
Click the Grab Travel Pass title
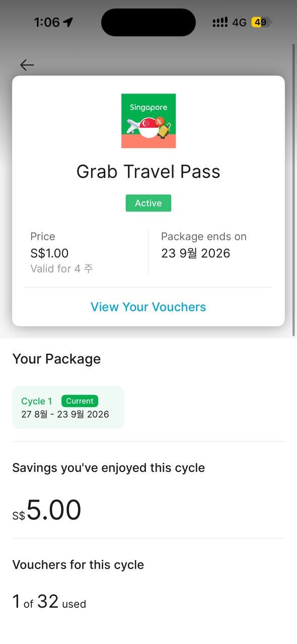pos(148,172)
